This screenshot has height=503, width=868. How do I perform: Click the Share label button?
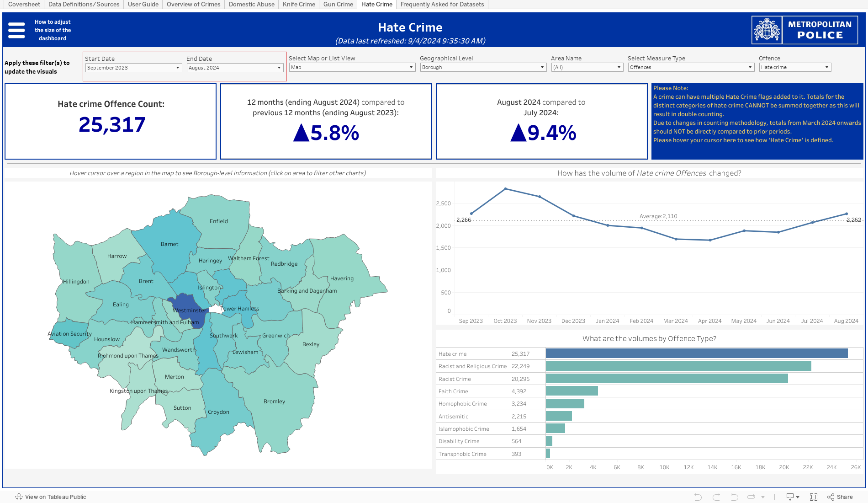click(x=845, y=497)
